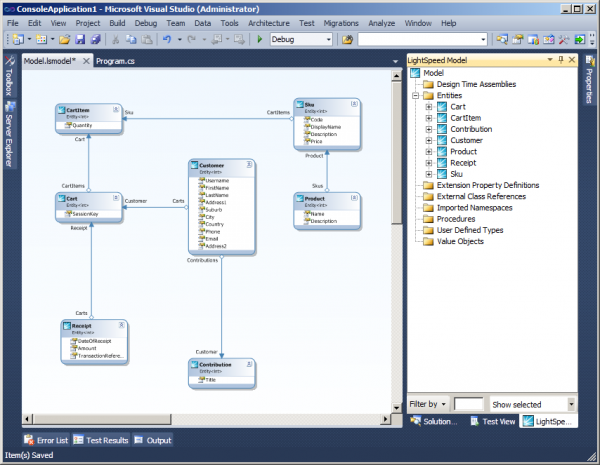The width and height of the screenshot is (600, 465).
Task: Select the Receipt entity in tree
Action: pyautogui.click(x=463, y=163)
